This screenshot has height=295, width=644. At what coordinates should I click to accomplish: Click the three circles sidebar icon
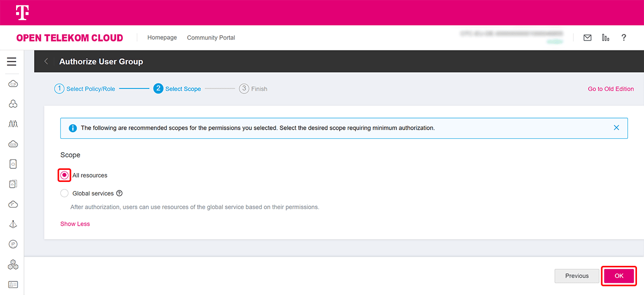13,104
